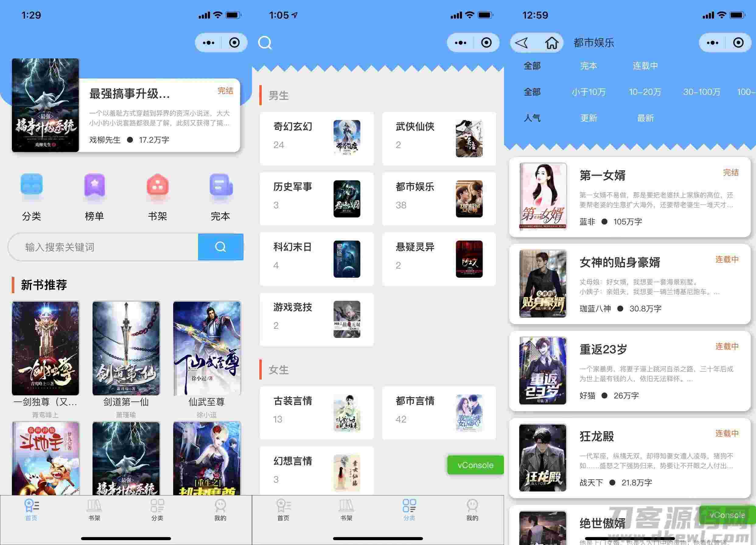Click the blue search button beside the keyword field
The height and width of the screenshot is (545, 756).
[220, 247]
